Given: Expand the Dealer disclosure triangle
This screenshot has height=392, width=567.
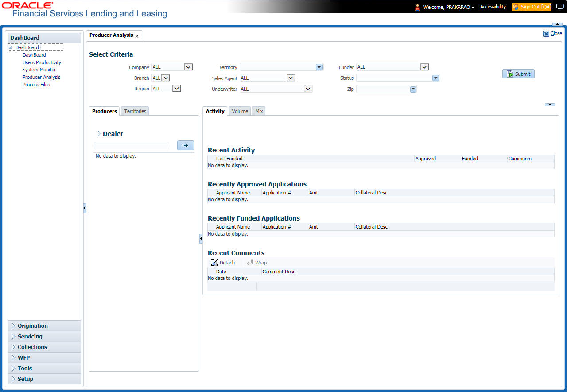Looking at the screenshot, I should coord(99,134).
